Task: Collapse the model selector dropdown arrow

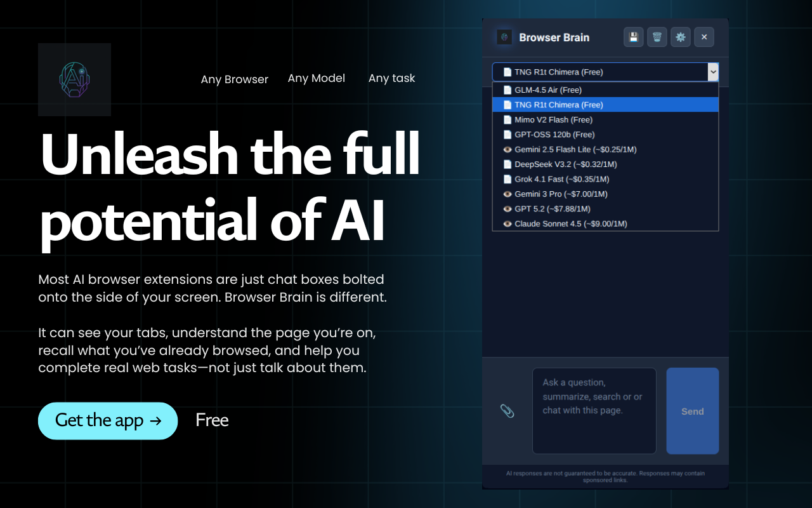Action: coord(713,72)
